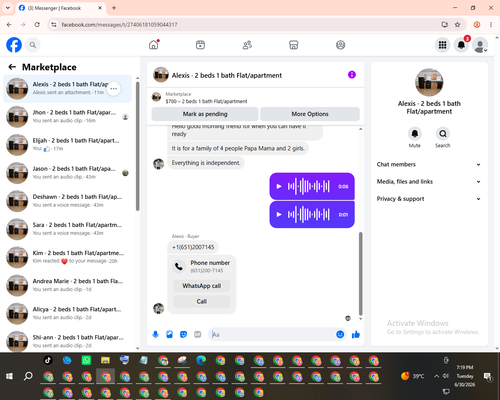Choose a sticker from the sticker icon
Image resolution: width=500 pixels, height=400 pixels.
click(x=183, y=334)
